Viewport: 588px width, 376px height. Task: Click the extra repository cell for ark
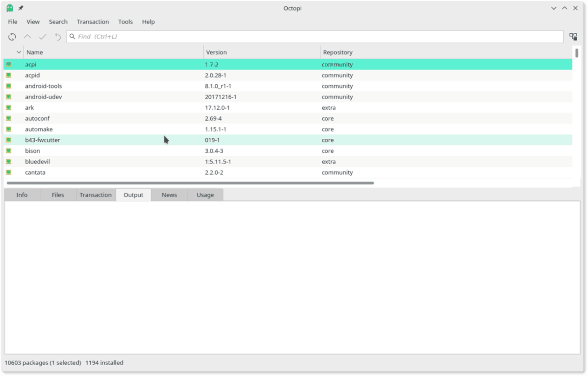click(x=329, y=108)
